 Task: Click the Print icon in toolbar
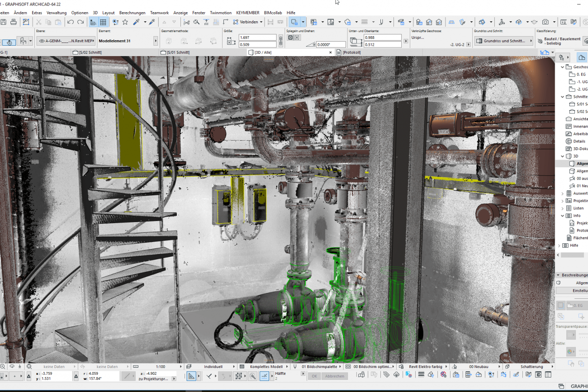click(14, 22)
